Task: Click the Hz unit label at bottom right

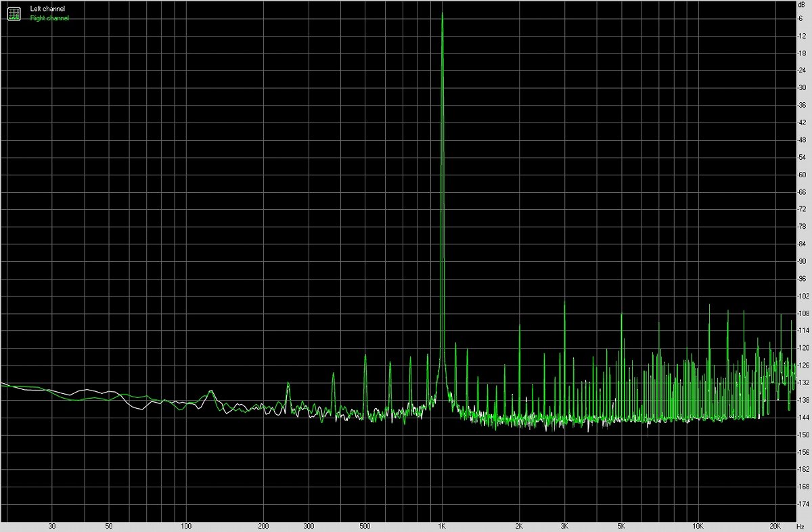Action: (802, 526)
